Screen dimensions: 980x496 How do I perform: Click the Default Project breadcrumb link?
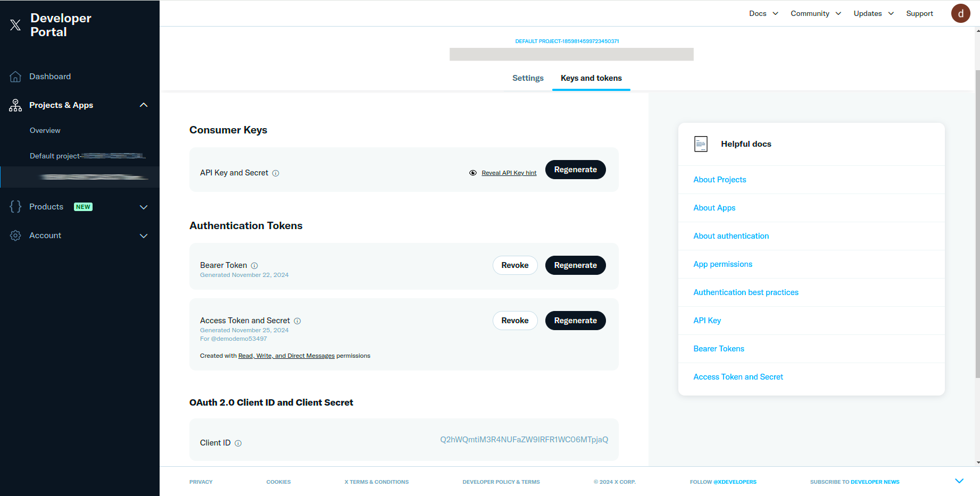[567, 41]
